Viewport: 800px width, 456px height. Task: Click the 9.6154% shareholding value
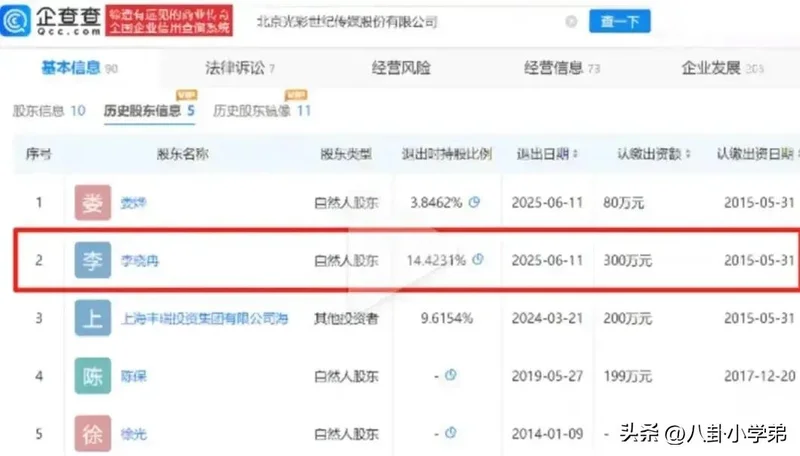pyautogui.click(x=446, y=318)
